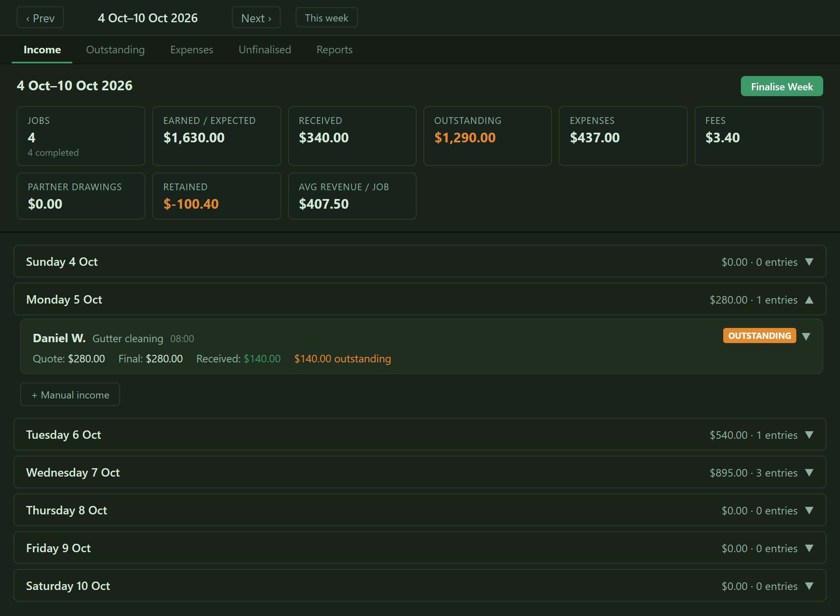
Task: Advance to next week with Next button
Action: point(256,18)
